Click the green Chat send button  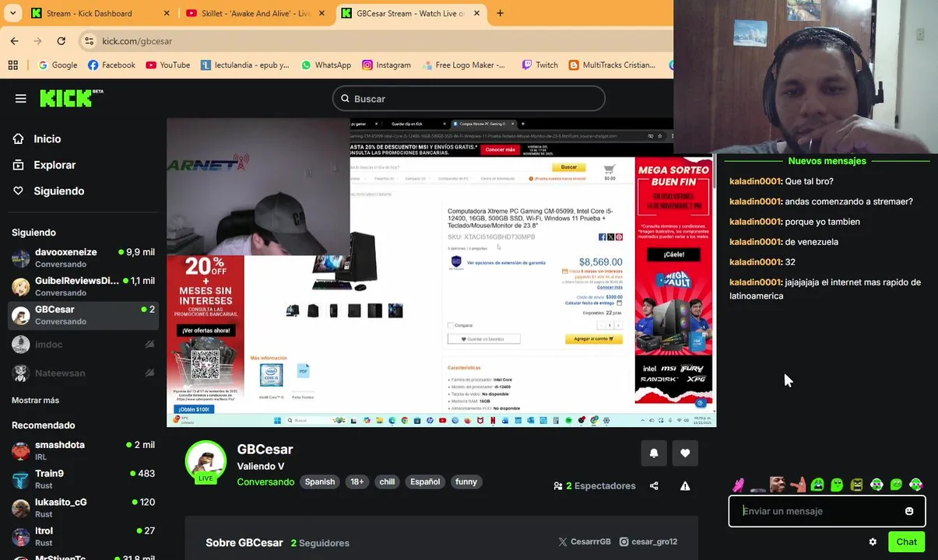pos(907,542)
